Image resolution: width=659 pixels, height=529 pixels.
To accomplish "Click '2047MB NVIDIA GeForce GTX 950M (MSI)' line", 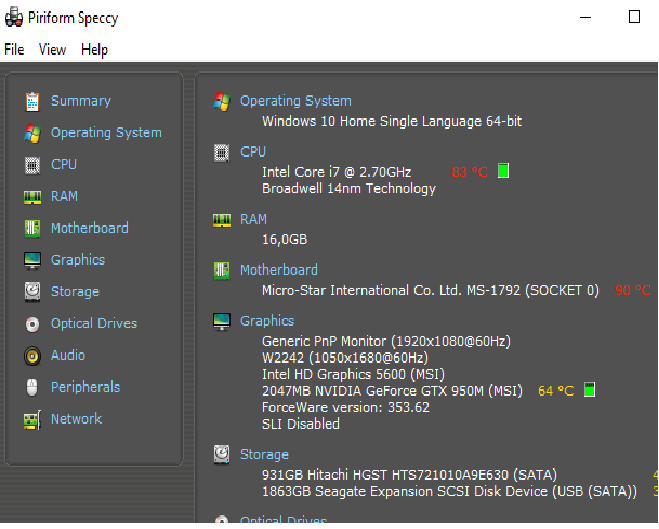I will click(x=392, y=391).
